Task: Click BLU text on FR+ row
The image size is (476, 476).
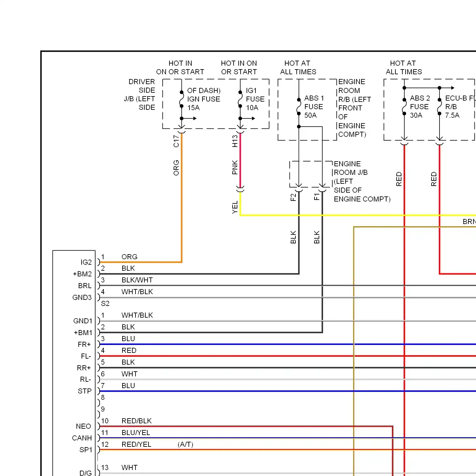Action: coord(128,339)
